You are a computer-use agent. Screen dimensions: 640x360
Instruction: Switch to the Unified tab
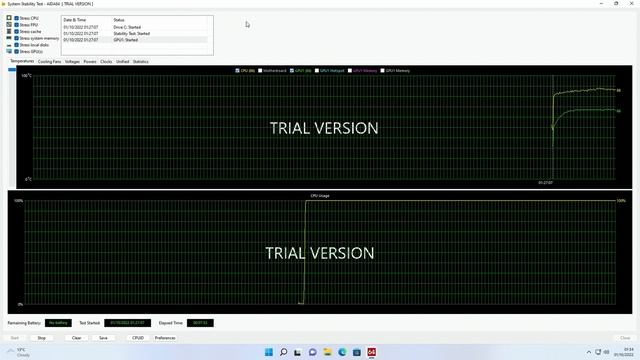click(x=122, y=62)
